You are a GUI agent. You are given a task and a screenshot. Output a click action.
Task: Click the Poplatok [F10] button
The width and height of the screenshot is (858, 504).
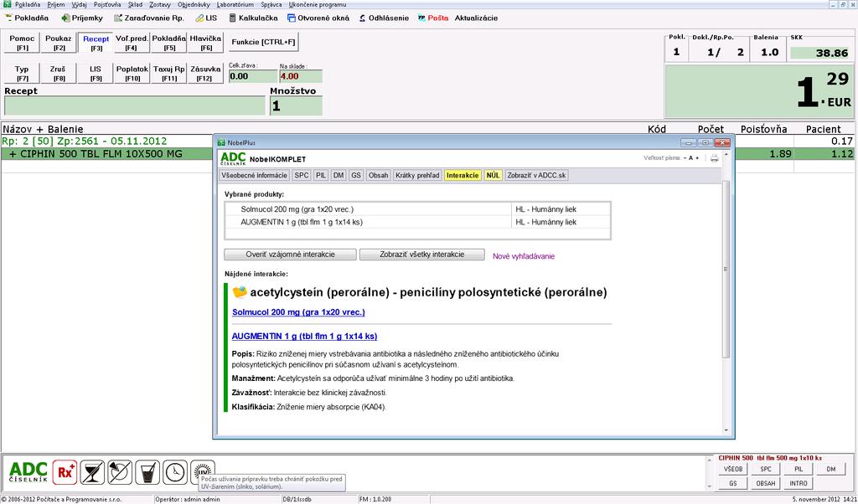coord(132,73)
